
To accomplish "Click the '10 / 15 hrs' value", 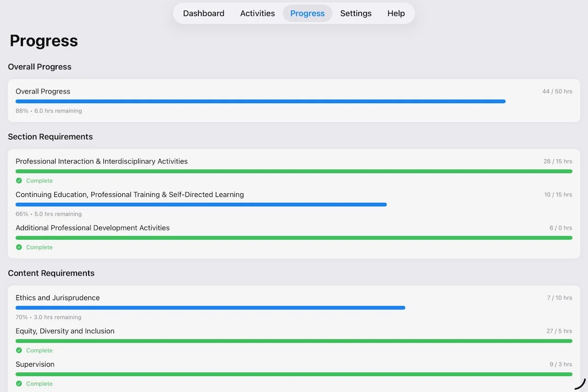I will [558, 195].
